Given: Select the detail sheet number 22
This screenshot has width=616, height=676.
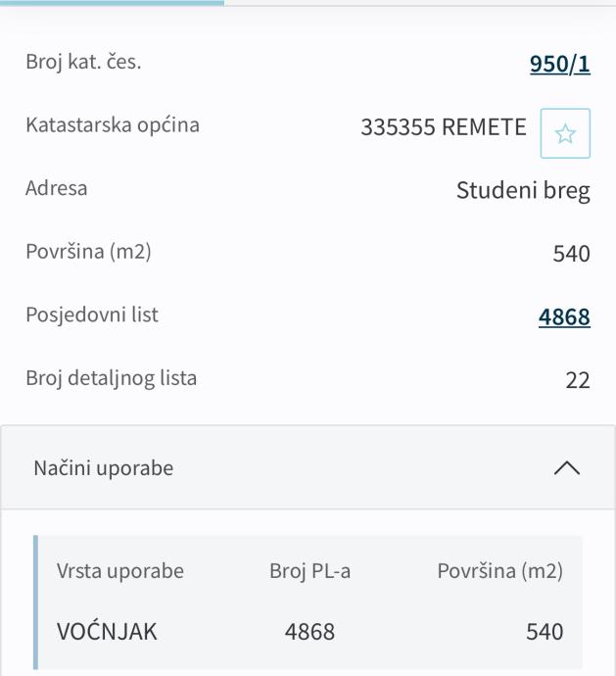Looking at the screenshot, I should click(x=578, y=380).
